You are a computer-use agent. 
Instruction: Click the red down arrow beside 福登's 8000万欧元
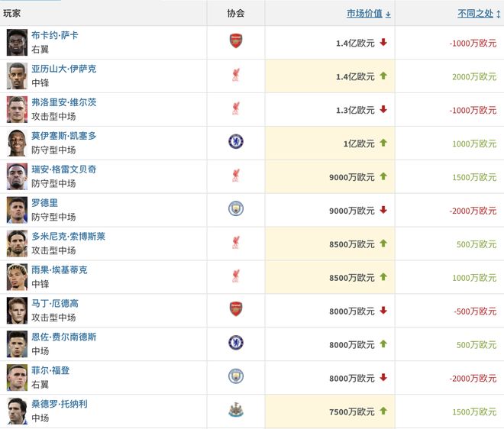click(x=383, y=377)
